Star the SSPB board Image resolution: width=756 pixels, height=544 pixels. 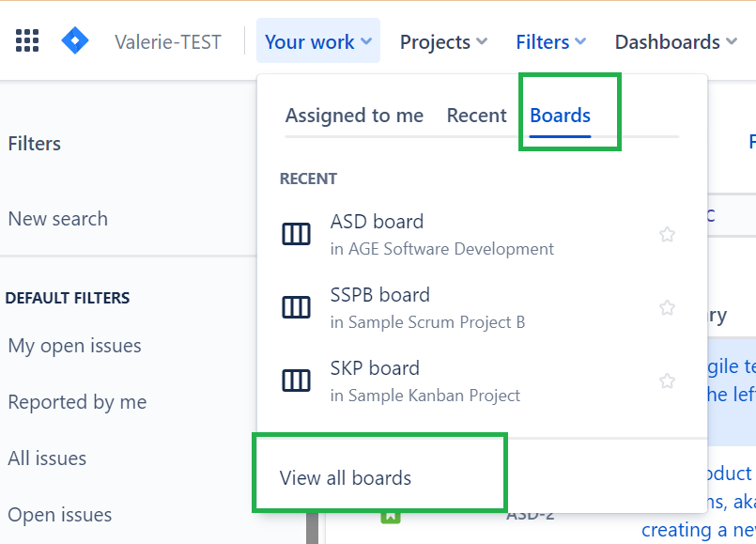tap(667, 307)
